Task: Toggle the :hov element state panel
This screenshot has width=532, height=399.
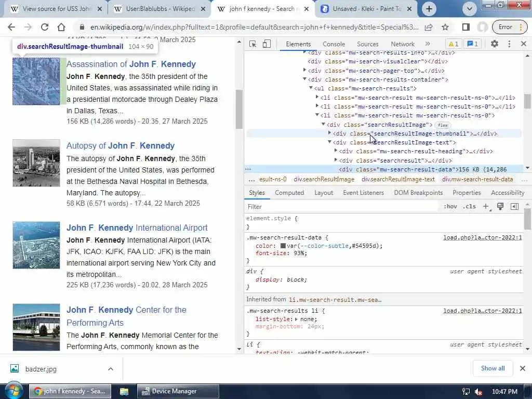Action: [x=450, y=206]
